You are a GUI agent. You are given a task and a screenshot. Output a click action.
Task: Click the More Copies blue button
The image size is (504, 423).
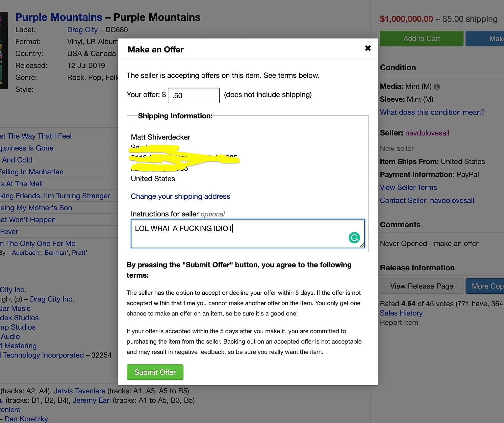point(485,286)
